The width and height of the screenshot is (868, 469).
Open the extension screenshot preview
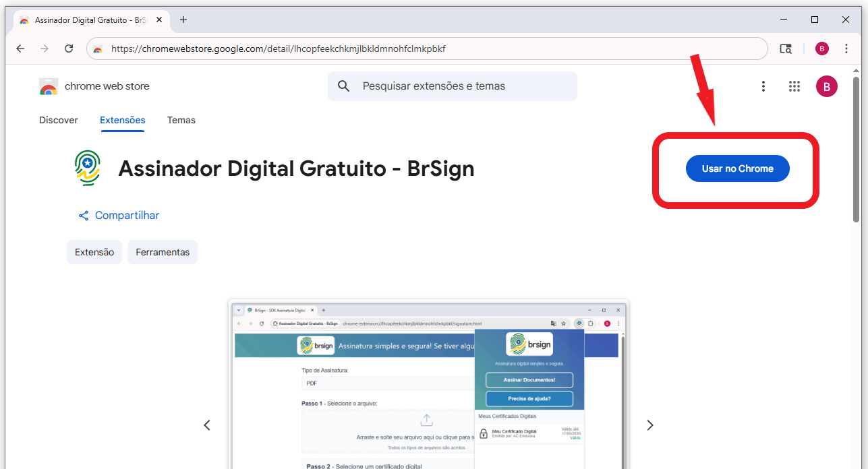click(428, 384)
